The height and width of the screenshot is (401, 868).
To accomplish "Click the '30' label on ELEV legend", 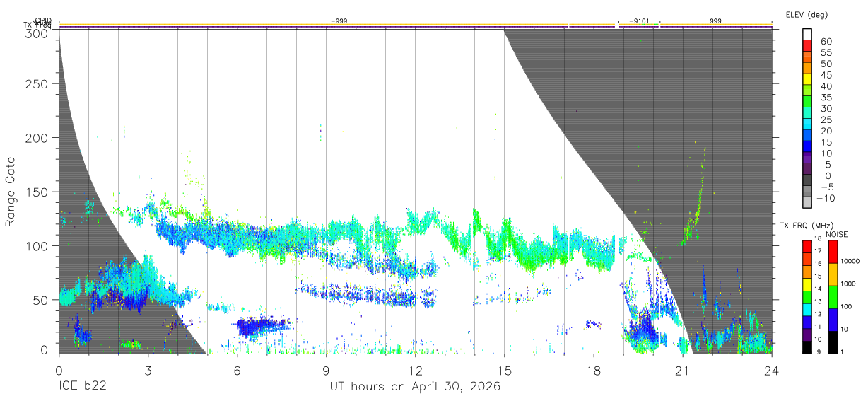I will [826, 108].
